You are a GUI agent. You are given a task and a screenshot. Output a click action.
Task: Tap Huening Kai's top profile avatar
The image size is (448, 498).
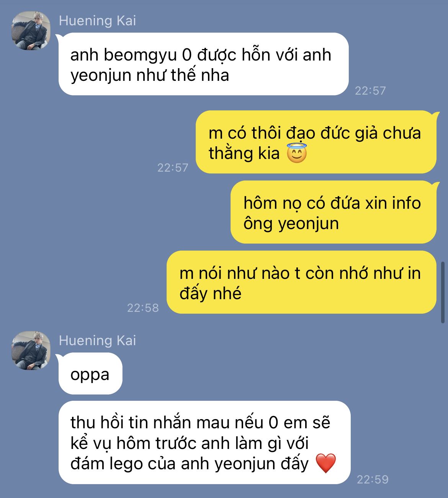click(31, 31)
